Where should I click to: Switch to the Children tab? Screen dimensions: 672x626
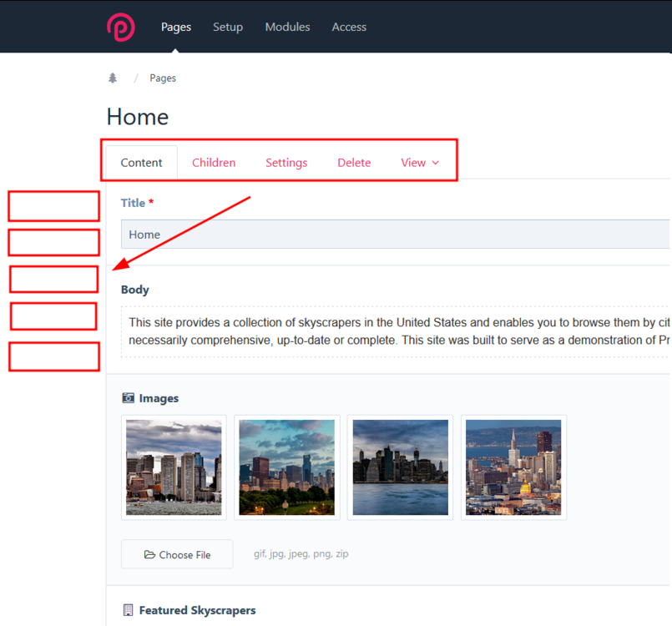point(214,163)
